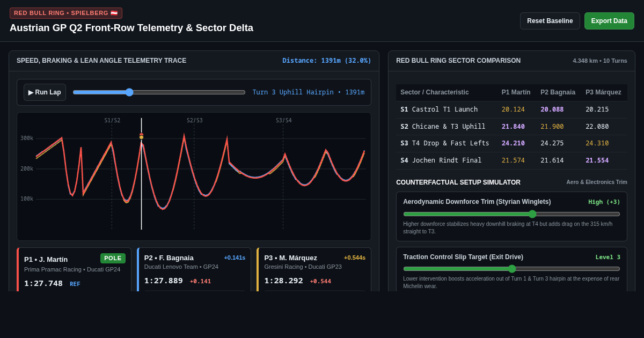Click Martín's S3 time 24.210
The width and height of the screenshot is (644, 338).
point(513,144)
